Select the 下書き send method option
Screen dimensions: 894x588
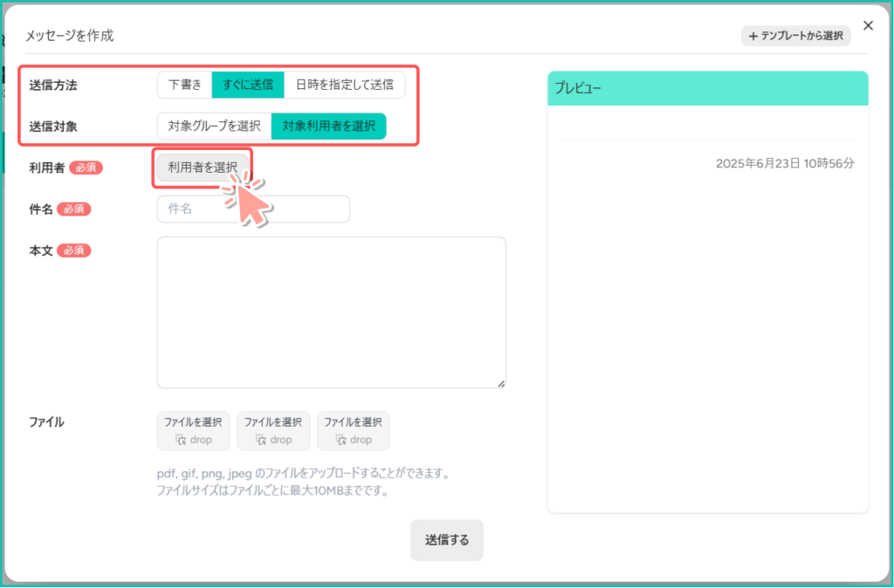(185, 85)
